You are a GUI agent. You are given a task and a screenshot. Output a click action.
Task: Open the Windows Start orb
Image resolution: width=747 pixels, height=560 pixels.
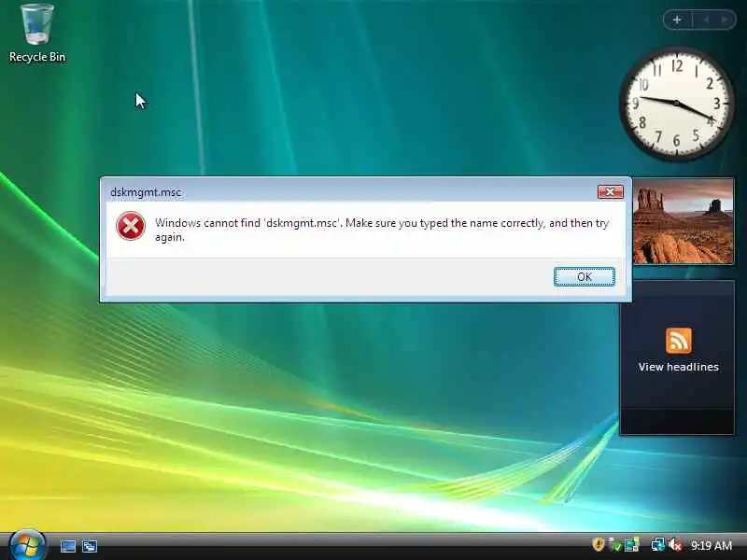point(27,545)
